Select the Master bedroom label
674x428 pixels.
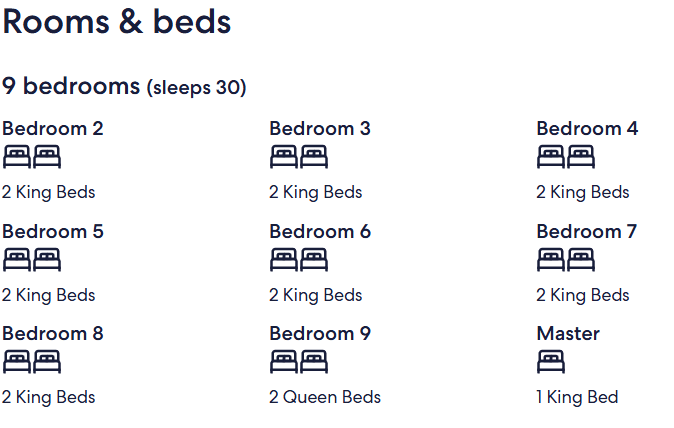point(568,334)
